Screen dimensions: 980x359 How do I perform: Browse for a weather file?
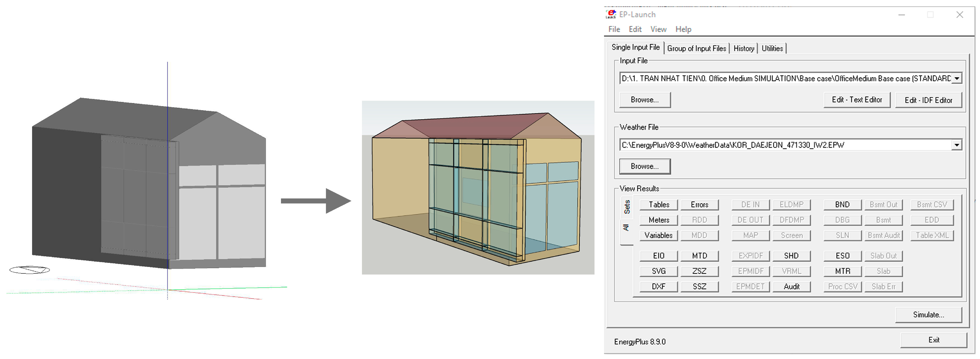click(645, 166)
